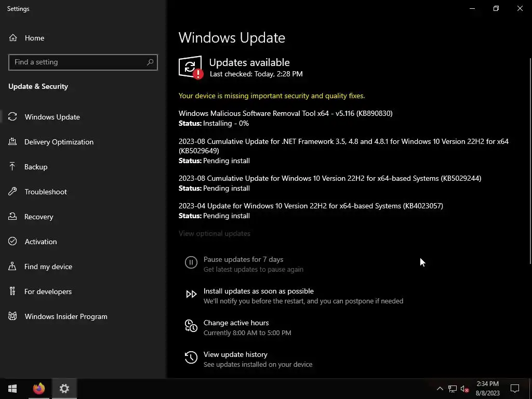Image resolution: width=532 pixels, height=399 pixels.
Task: Click the Home house icon
Action: [13, 37]
